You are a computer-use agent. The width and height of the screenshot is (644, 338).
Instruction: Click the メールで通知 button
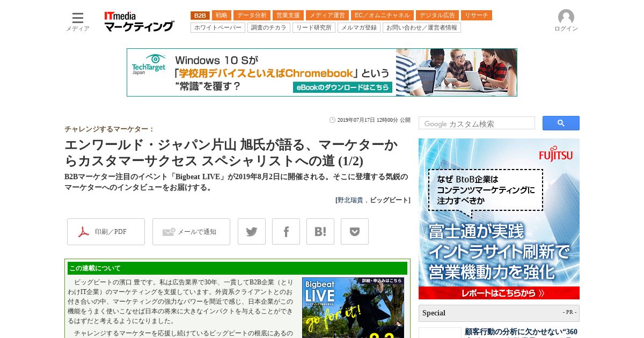[191, 232]
